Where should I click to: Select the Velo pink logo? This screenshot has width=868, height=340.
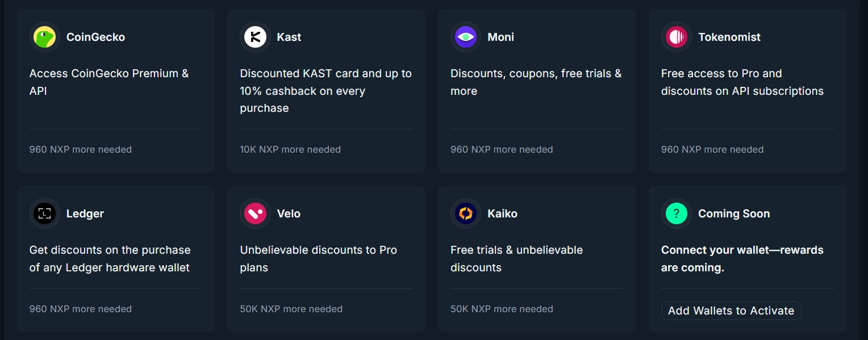pos(255,213)
